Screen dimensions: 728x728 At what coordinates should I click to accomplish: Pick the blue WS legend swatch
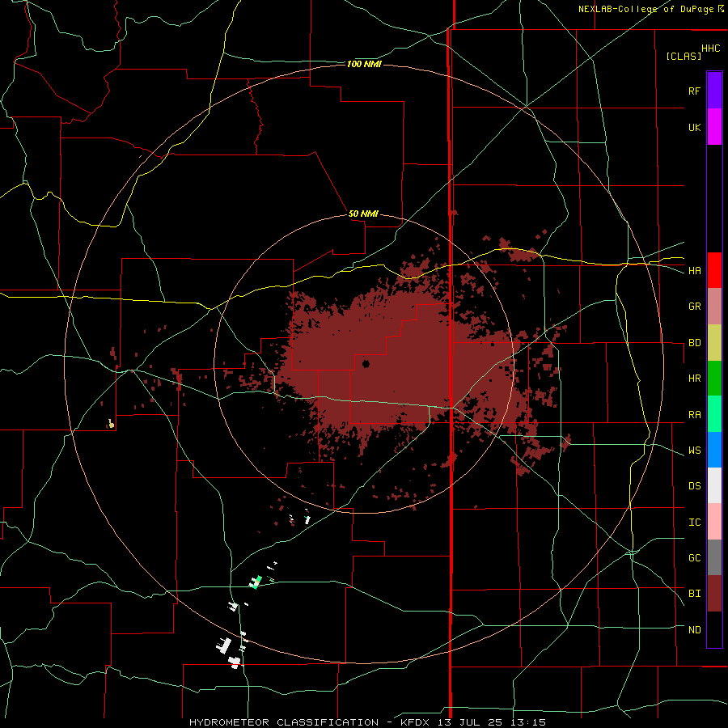coord(714,450)
